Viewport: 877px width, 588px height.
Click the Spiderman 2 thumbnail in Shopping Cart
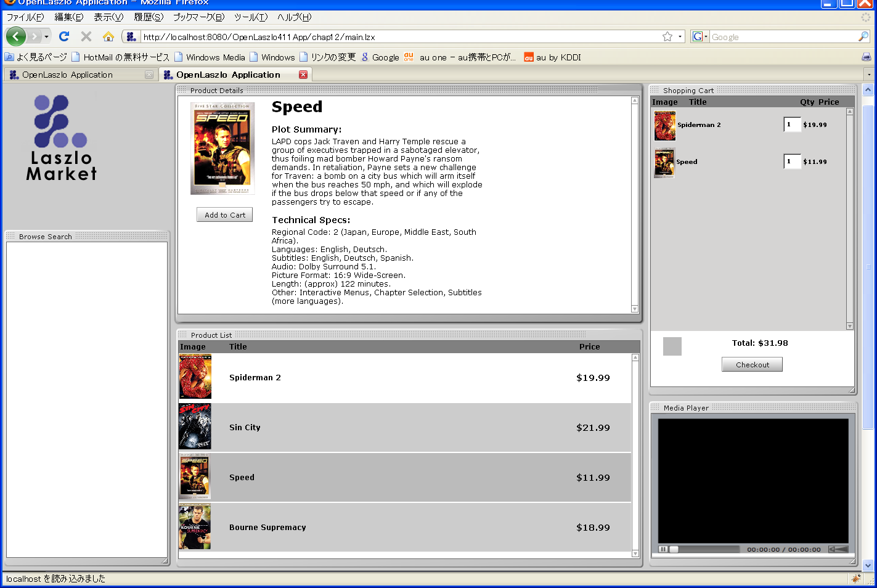(x=664, y=125)
